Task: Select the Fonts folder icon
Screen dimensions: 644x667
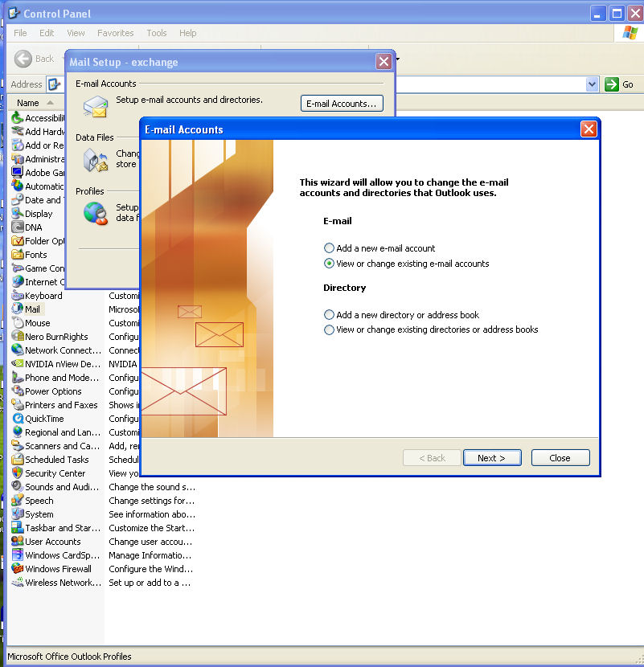Action: point(18,255)
